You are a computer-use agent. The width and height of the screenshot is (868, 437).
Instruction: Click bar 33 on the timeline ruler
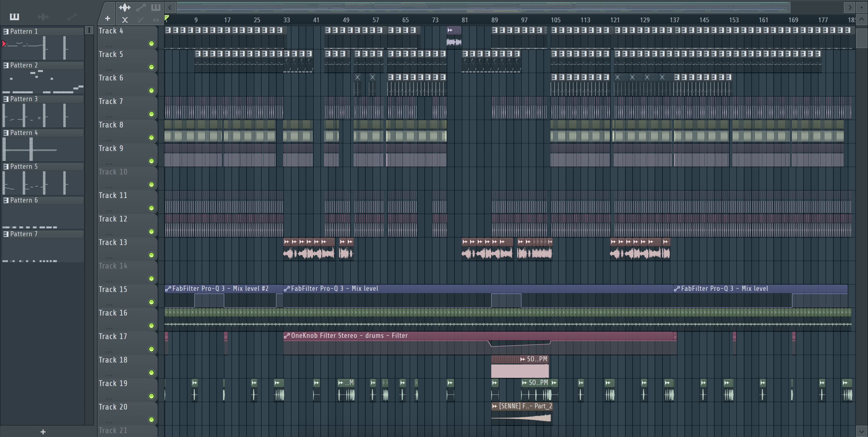286,20
